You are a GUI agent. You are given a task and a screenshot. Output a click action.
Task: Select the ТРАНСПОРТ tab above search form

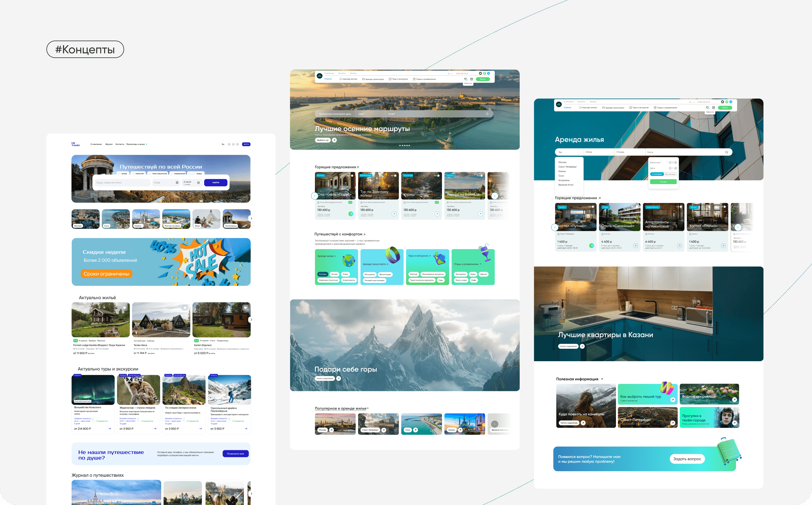pos(138,174)
